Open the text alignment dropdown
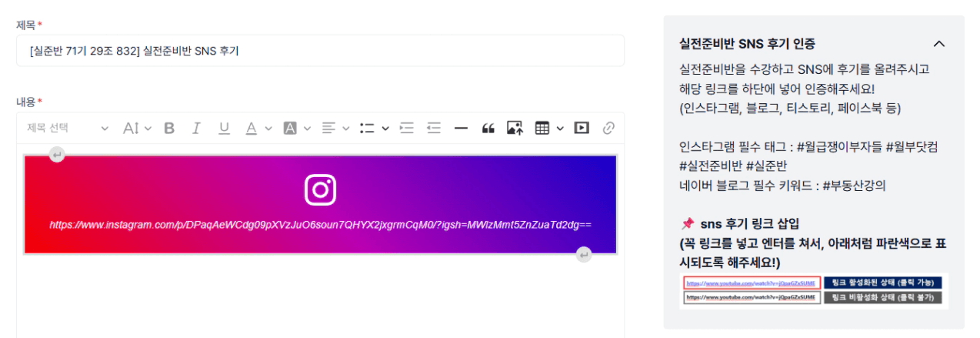Image resolution: width=980 pixels, height=338 pixels. 335,129
